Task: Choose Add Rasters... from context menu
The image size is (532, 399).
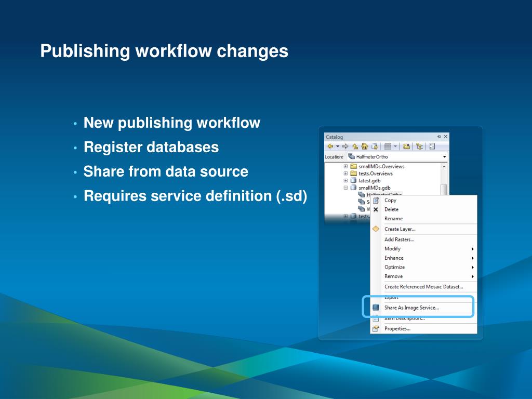Action: 424,240
